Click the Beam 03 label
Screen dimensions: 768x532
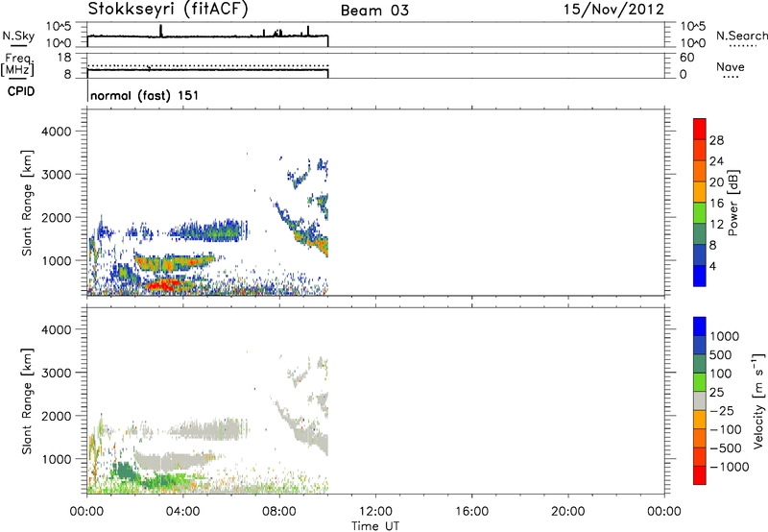(374, 11)
